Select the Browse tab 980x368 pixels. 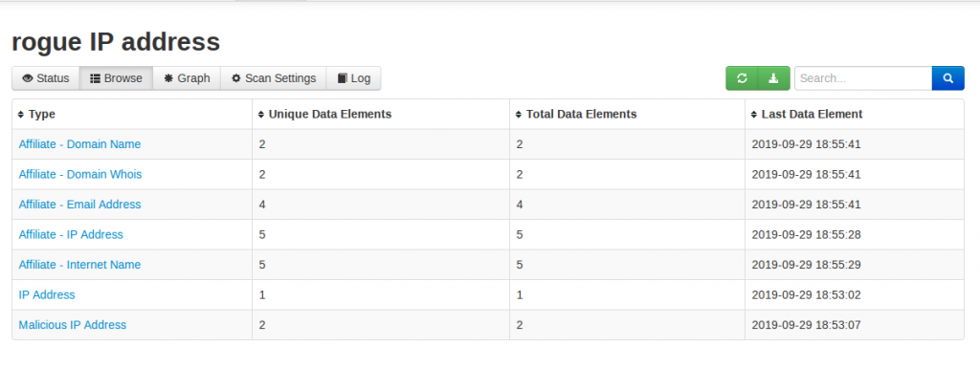coord(116,78)
